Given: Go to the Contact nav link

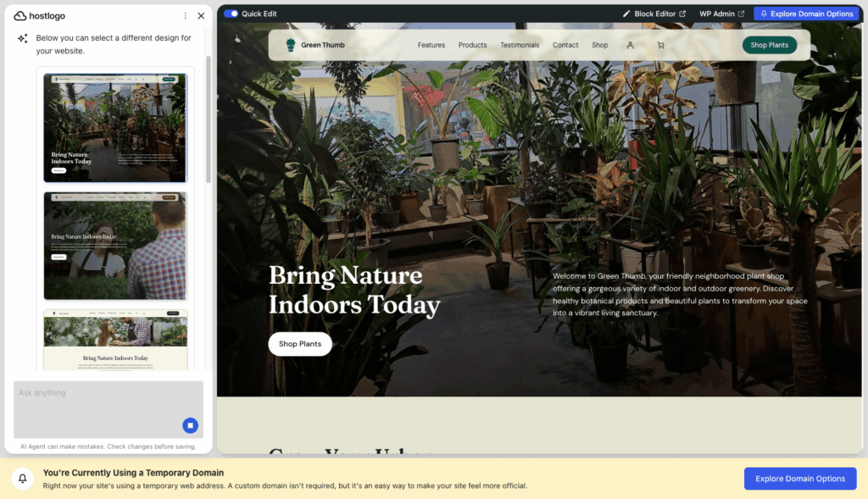Looking at the screenshot, I should (565, 46).
